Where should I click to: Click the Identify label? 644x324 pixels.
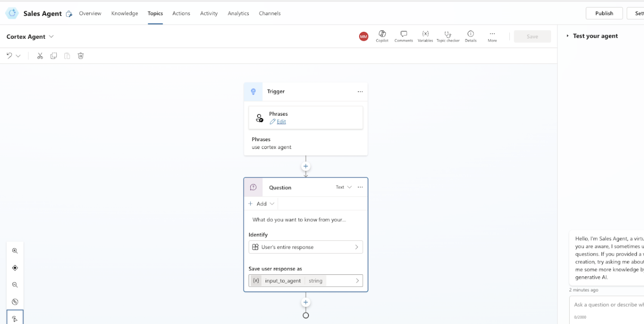[258, 235]
